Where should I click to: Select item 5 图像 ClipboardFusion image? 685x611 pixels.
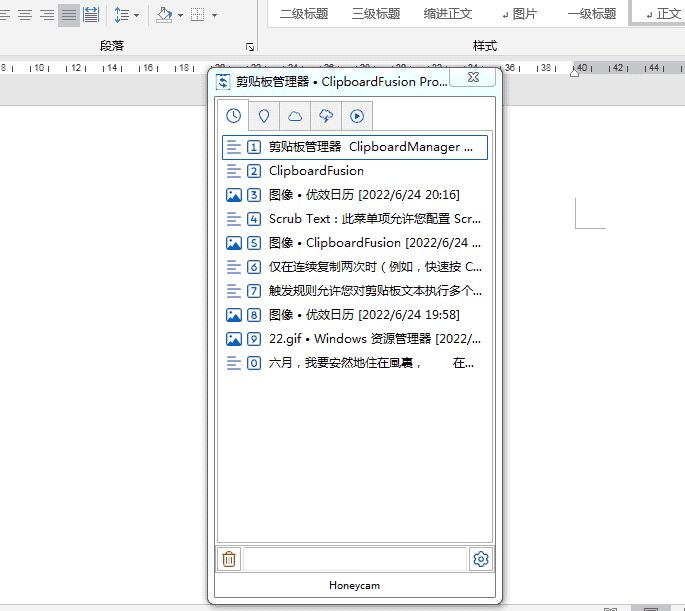tap(355, 243)
